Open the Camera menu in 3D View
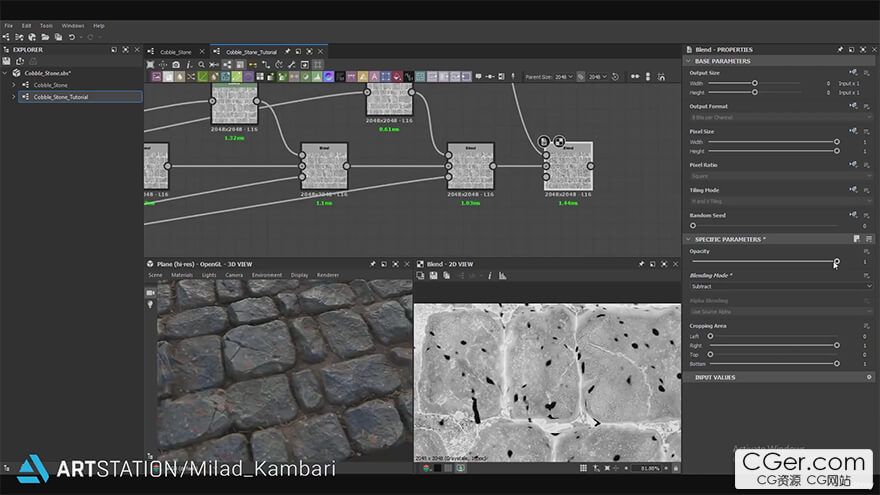Image resolution: width=880 pixels, height=495 pixels. pyautogui.click(x=234, y=275)
